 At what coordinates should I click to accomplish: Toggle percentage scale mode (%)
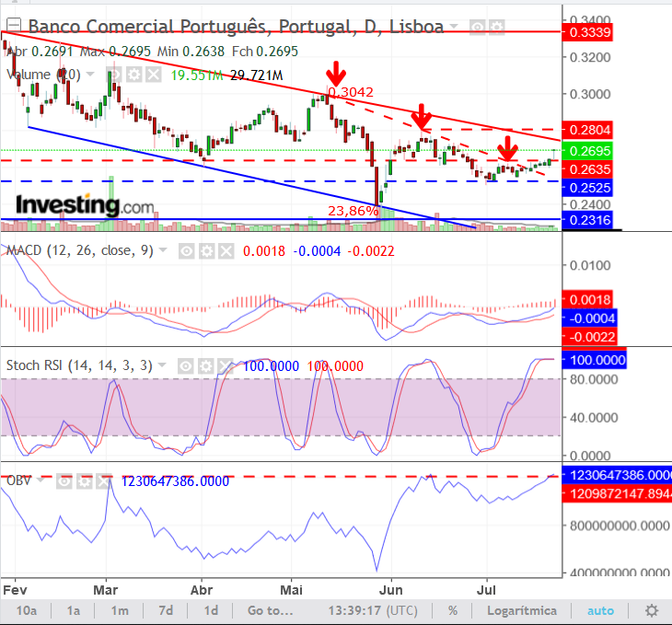point(453,610)
